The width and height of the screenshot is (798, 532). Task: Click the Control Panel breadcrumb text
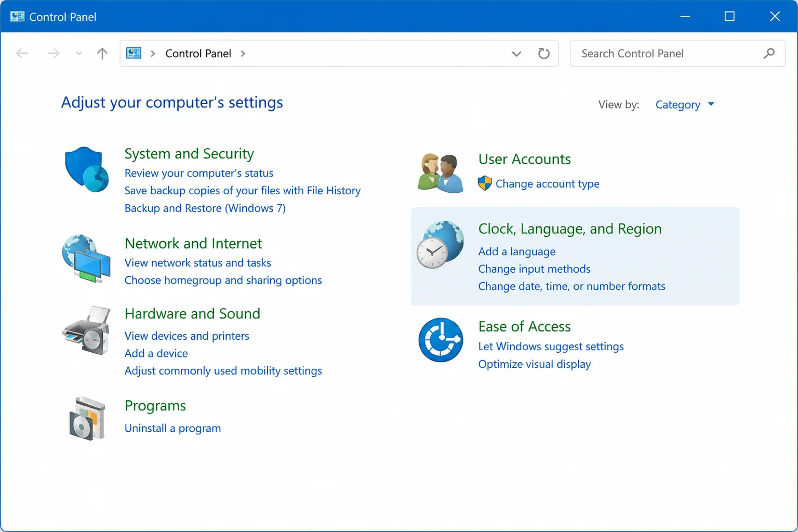(198, 54)
